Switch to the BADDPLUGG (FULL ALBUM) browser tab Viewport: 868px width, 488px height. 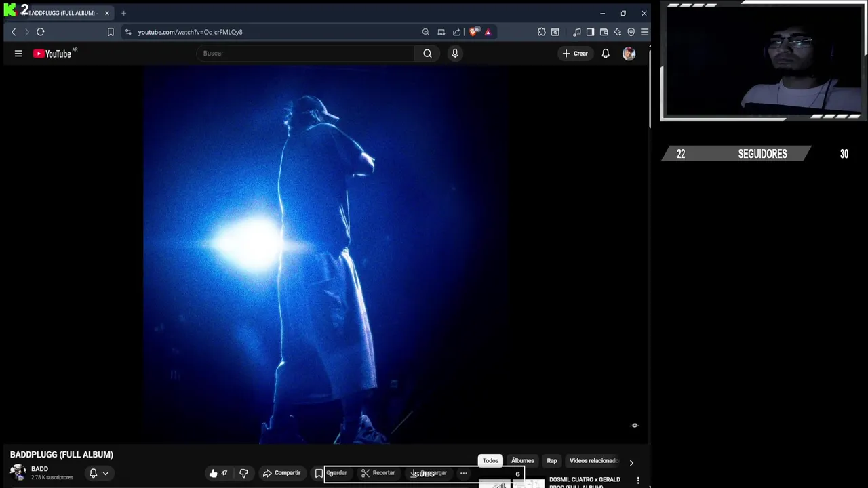coord(59,13)
